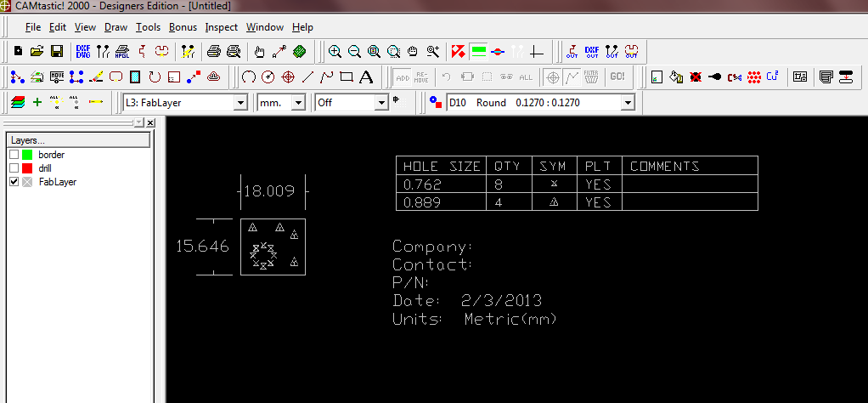
Task: Click the FabLayer gray color swatch
Action: pos(27,181)
